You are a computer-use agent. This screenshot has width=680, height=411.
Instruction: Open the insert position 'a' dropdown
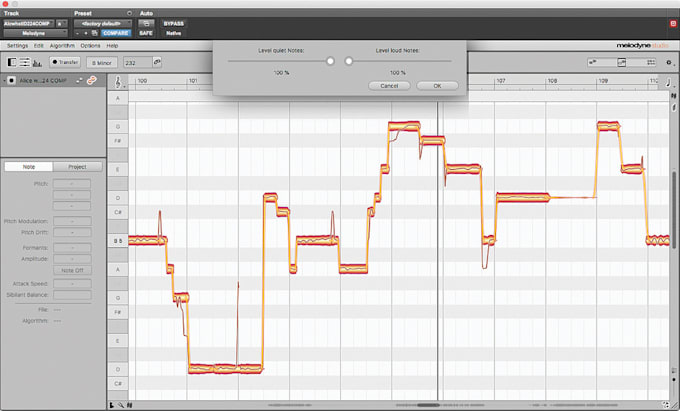(62, 23)
